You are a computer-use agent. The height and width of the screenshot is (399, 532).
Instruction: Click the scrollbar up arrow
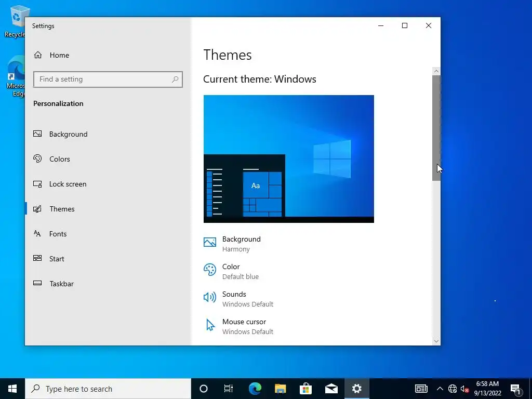point(436,71)
